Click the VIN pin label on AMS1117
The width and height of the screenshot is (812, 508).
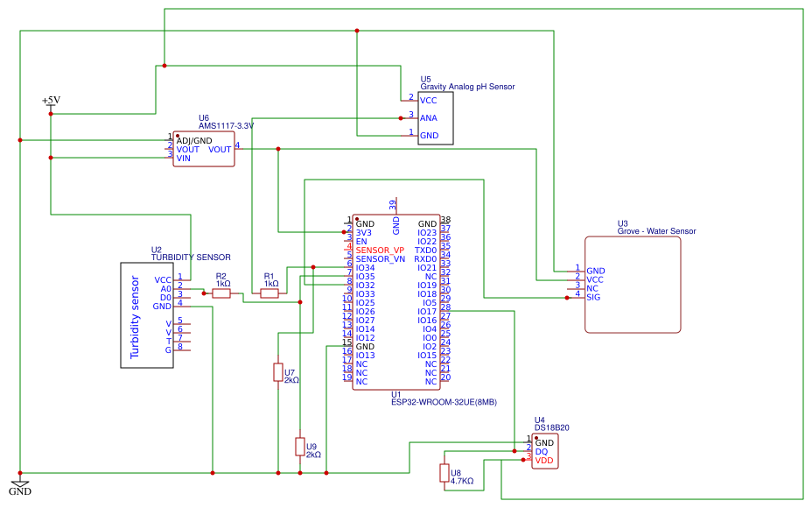point(184,159)
